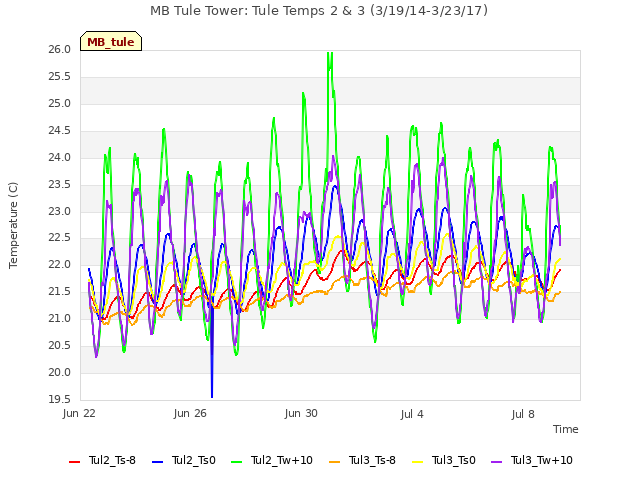This screenshot has height=480, width=640.
Task: Click the green peak reaching 26.0
Action: coord(330,59)
